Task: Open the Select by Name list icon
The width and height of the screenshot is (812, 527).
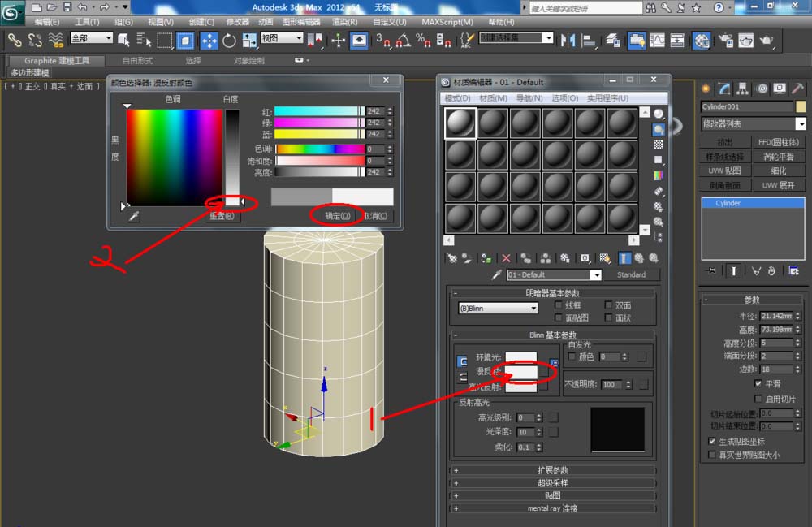Action: [144, 40]
